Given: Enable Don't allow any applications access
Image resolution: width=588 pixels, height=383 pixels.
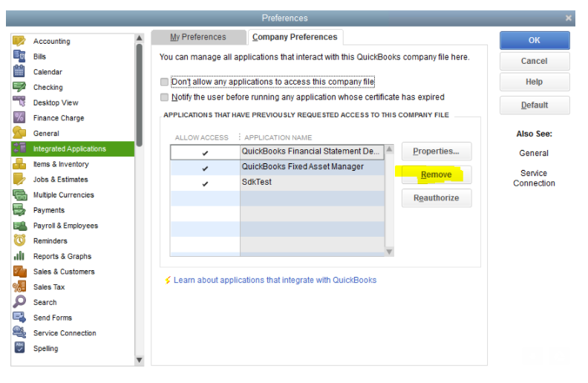Looking at the screenshot, I should pos(164,82).
